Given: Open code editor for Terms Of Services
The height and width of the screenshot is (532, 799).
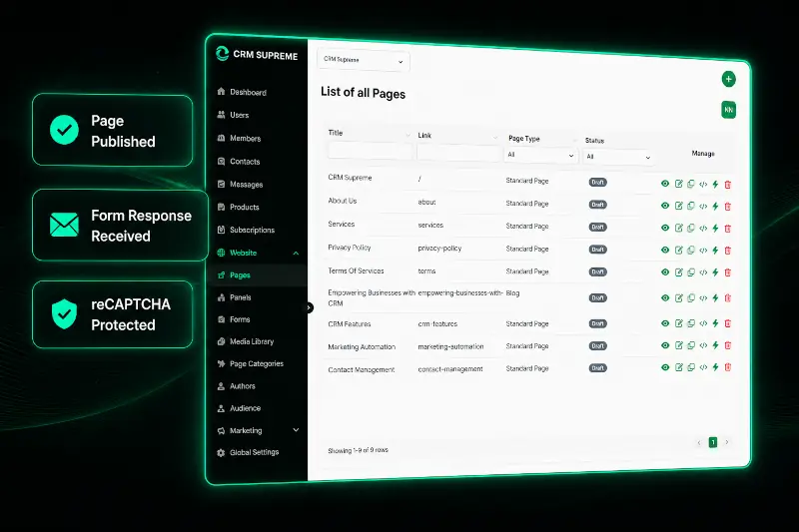Looking at the screenshot, I should [703, 272].
